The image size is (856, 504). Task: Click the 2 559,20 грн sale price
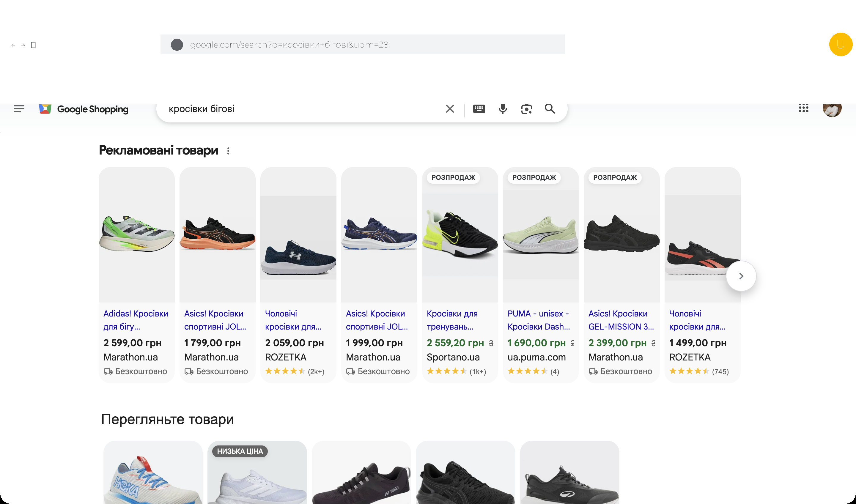click(455, 343)
